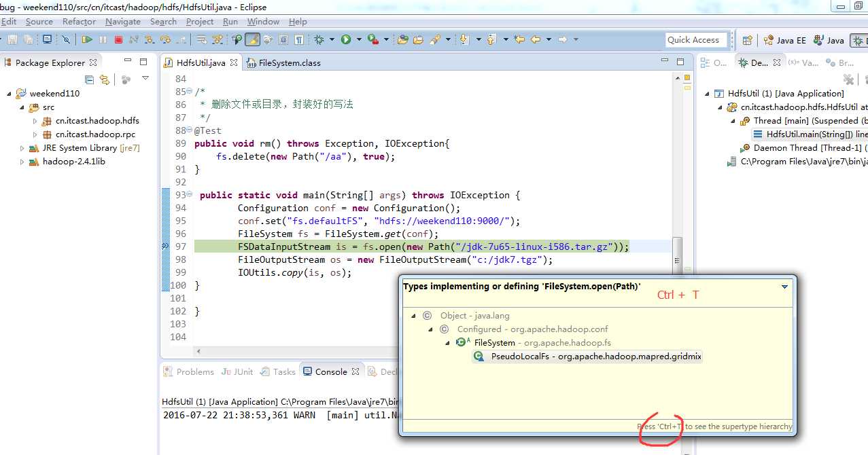
Task: Click the Last Edit Location icon
Action: pos(519,39)
